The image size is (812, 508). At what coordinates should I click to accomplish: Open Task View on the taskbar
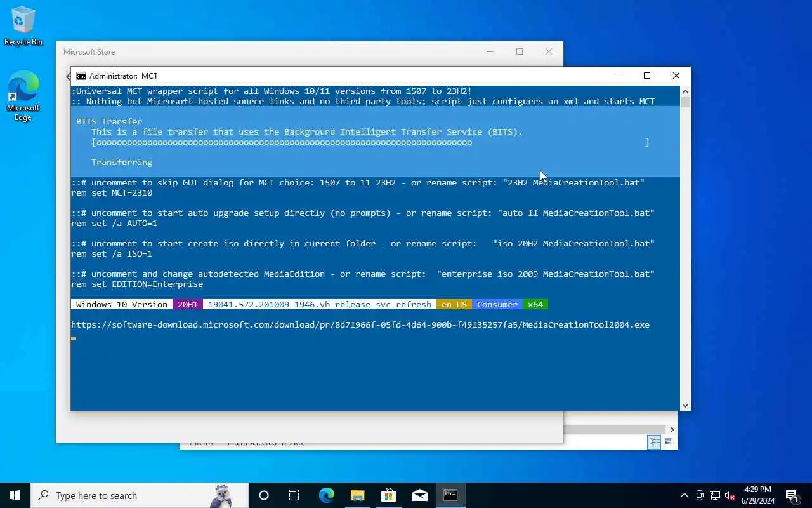click(x=294, y=495)
